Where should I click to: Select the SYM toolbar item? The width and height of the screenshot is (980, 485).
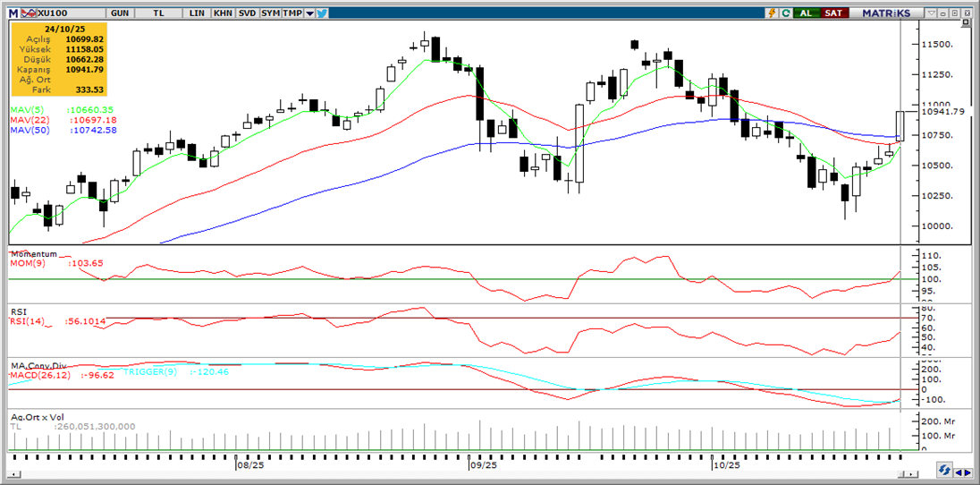270,13
